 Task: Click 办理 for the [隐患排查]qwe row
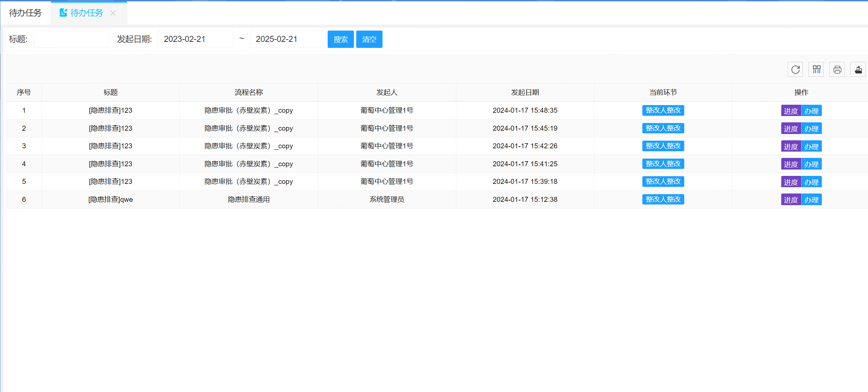[x=812, y=199]
